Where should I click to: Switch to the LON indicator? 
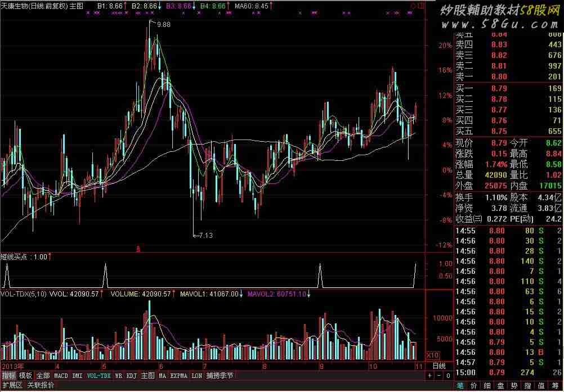pos(197,376)
